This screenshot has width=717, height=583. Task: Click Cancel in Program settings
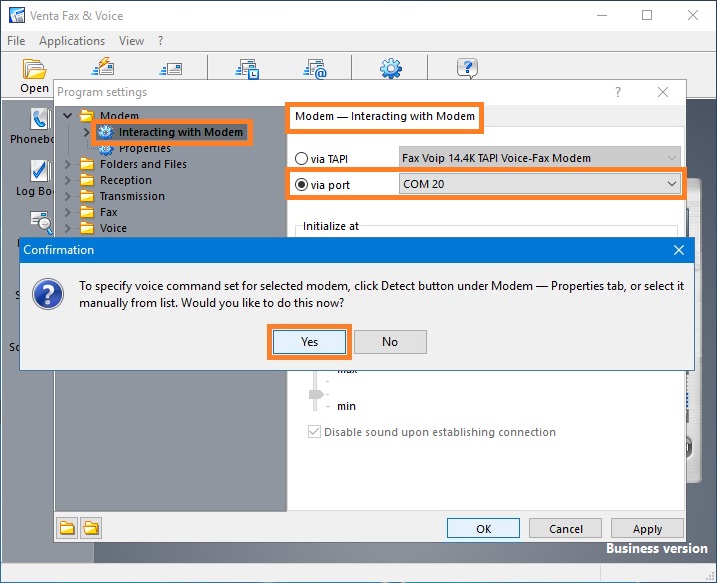566,529
